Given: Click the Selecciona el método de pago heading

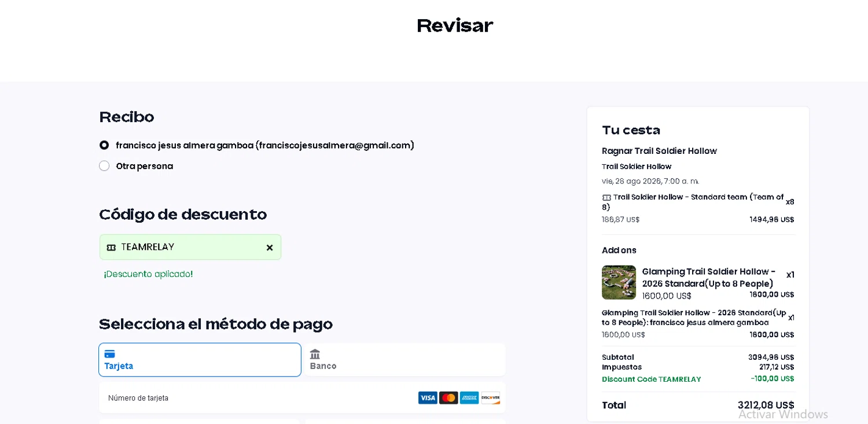Looking at the screenshot, I should coord(216,324).
